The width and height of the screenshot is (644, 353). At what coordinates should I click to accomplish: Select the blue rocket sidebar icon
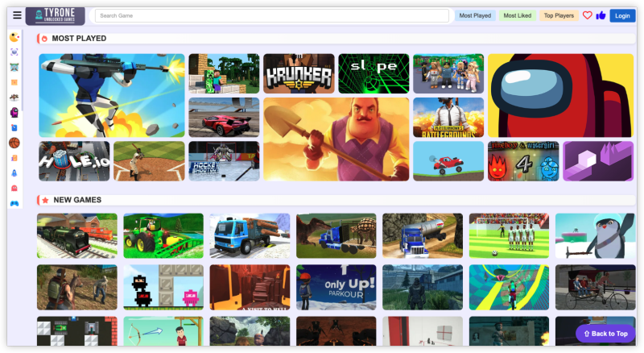coord(14,173)
